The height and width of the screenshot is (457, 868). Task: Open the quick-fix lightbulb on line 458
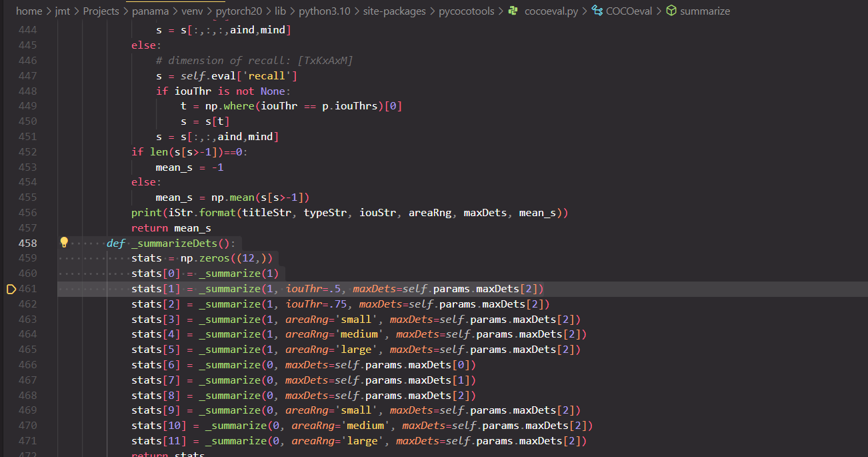click(x=63, y=243)
